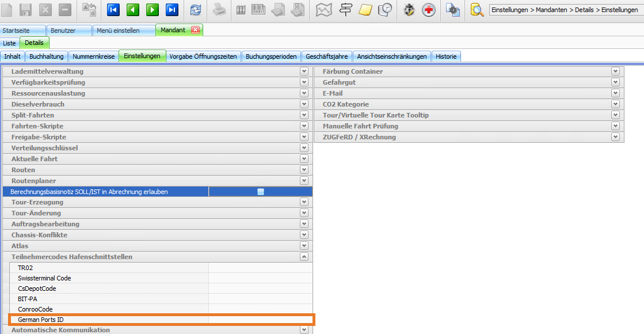The image size is (644, 334).
Task: Click the magnifier search icon
Action: [x=477, y=10]
